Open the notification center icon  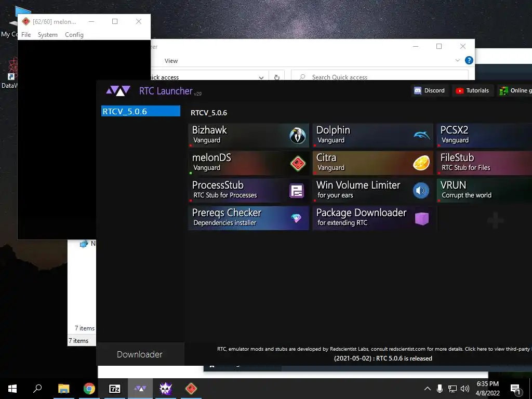515,389
